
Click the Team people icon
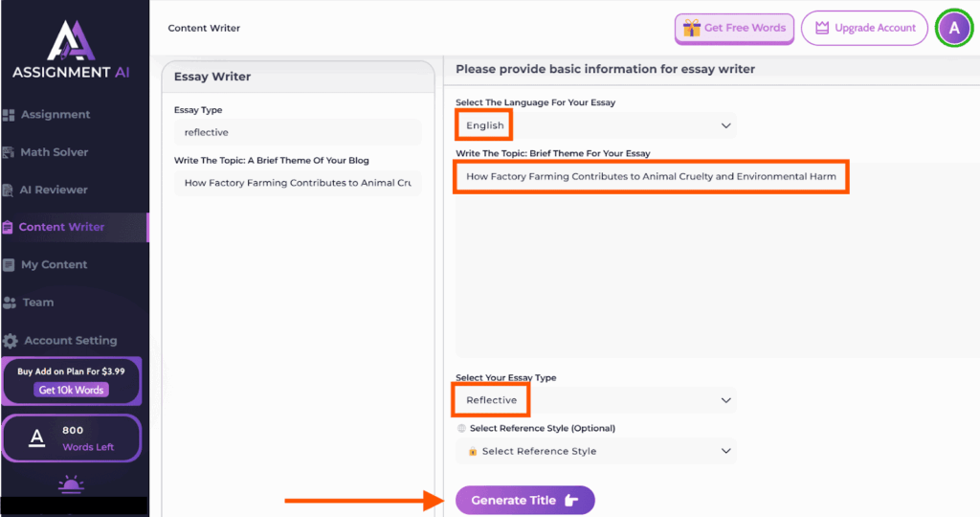pos(10,303)
